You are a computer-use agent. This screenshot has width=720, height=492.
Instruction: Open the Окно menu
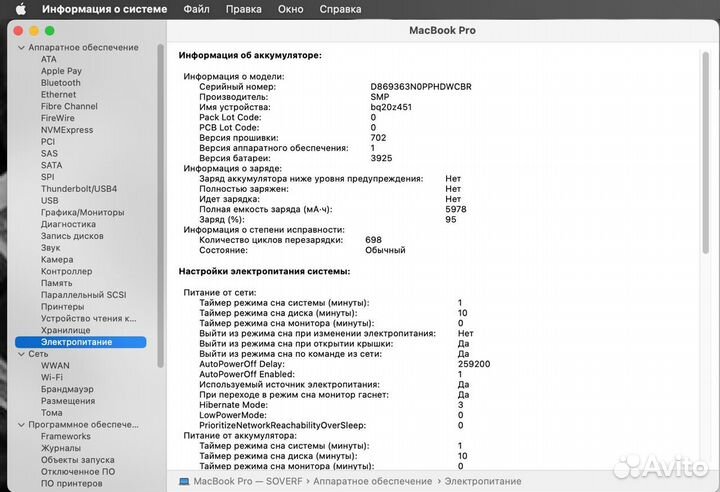click(x=291, y=9)
